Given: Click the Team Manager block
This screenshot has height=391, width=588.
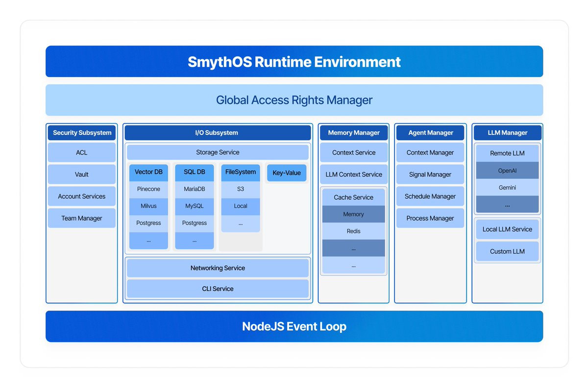Looking at the screenshot, I should coord(82,218).
